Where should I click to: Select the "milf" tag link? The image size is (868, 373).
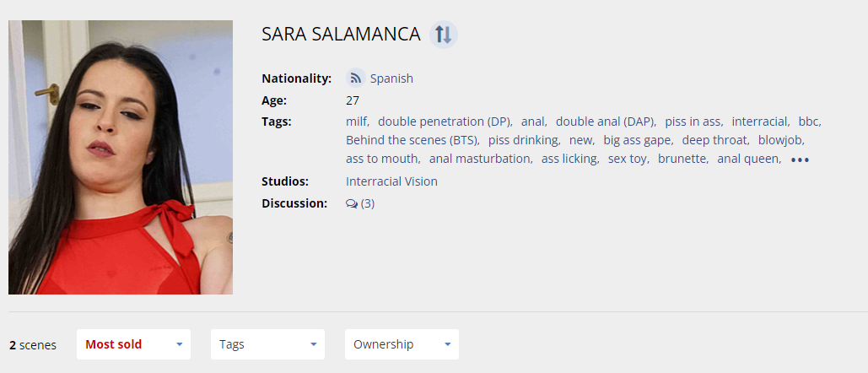[x=357, y=122]
